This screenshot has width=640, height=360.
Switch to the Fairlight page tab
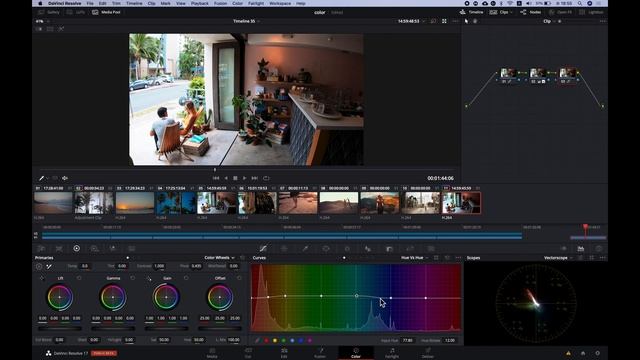[x=392, y=353]
